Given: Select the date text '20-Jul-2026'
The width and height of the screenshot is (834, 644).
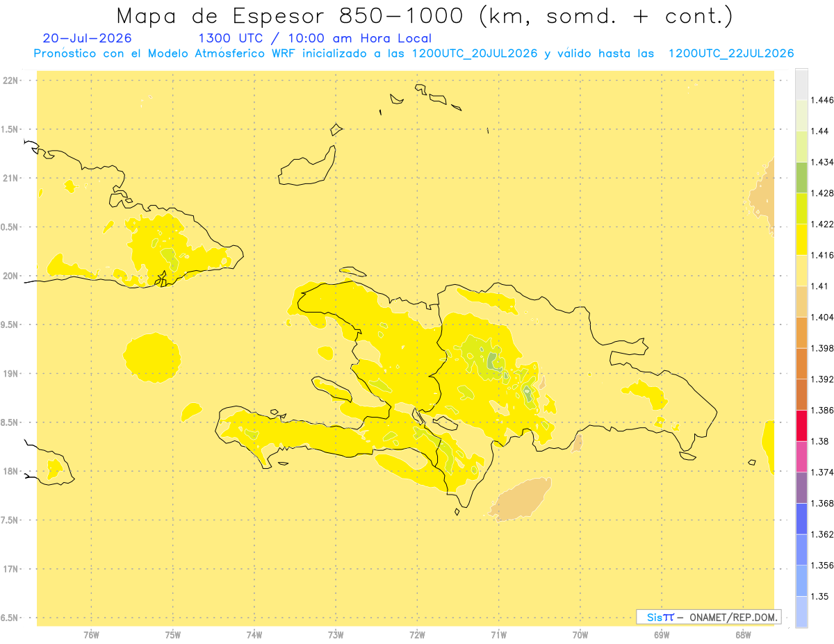Looking at the screenshot, I should pyautogui.click(x=87, y=38).
